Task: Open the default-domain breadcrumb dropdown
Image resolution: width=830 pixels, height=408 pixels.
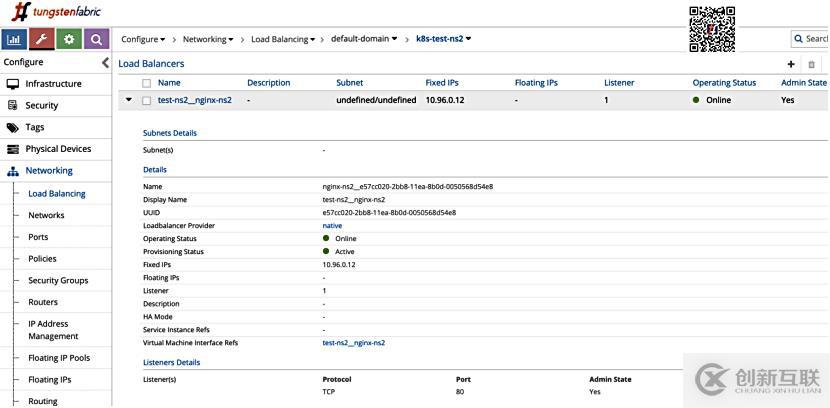Action: coord(364,39)
